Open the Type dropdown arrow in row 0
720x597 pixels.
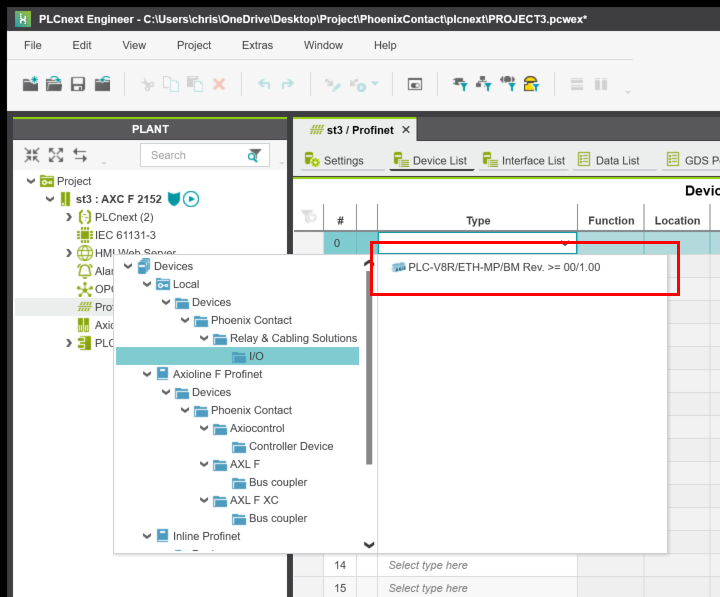tap(565, 243)
